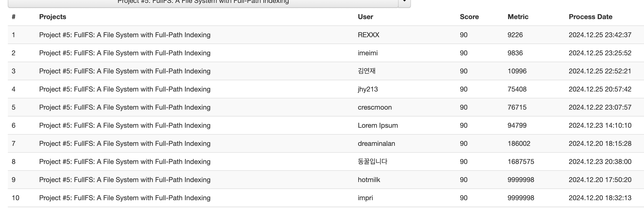644x208 pixels.
Task: Click the metric value 9226
Action: [515, 35]
